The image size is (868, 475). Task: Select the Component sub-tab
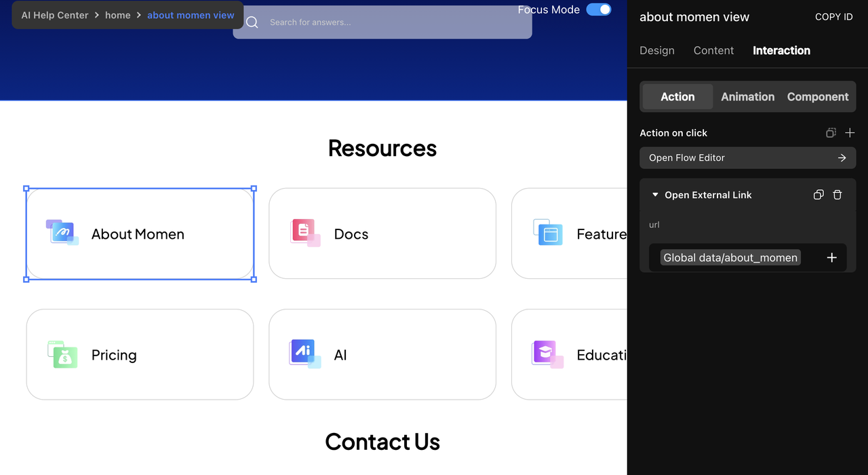818,97
